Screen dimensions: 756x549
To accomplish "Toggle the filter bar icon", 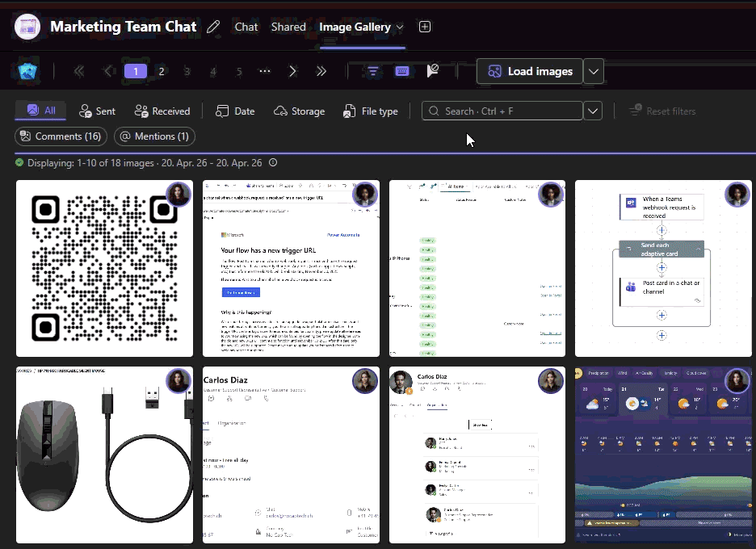I will click(x=372, y=71).
